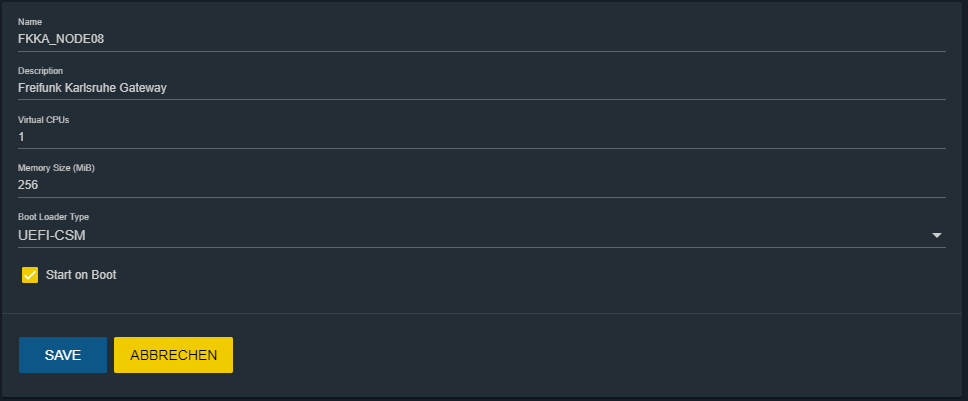Click the Virtual CPUs field label
968x401 pixels.
point(44,120)
